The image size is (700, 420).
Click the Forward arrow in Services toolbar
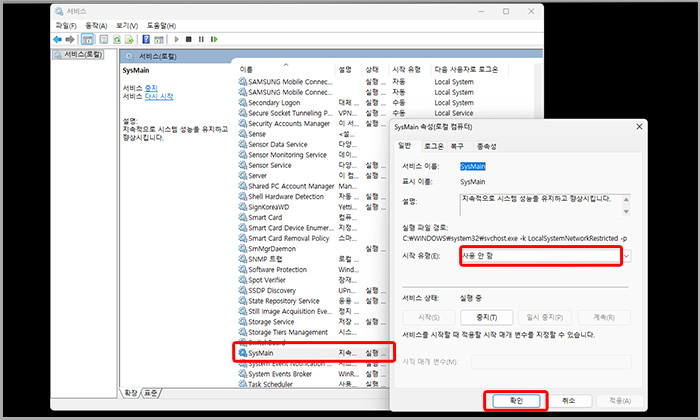(70, 40)
